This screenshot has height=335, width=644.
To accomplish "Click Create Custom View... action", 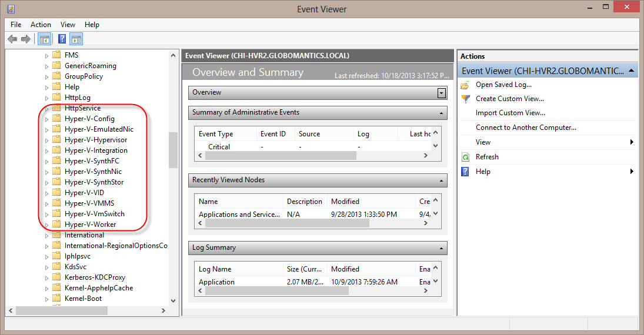I will click(x=510, y=99).
